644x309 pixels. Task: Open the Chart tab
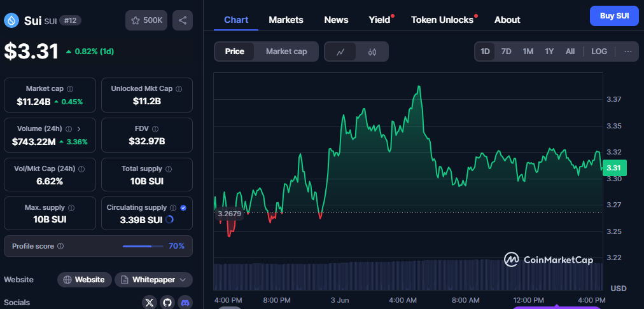tap(236, 20)
